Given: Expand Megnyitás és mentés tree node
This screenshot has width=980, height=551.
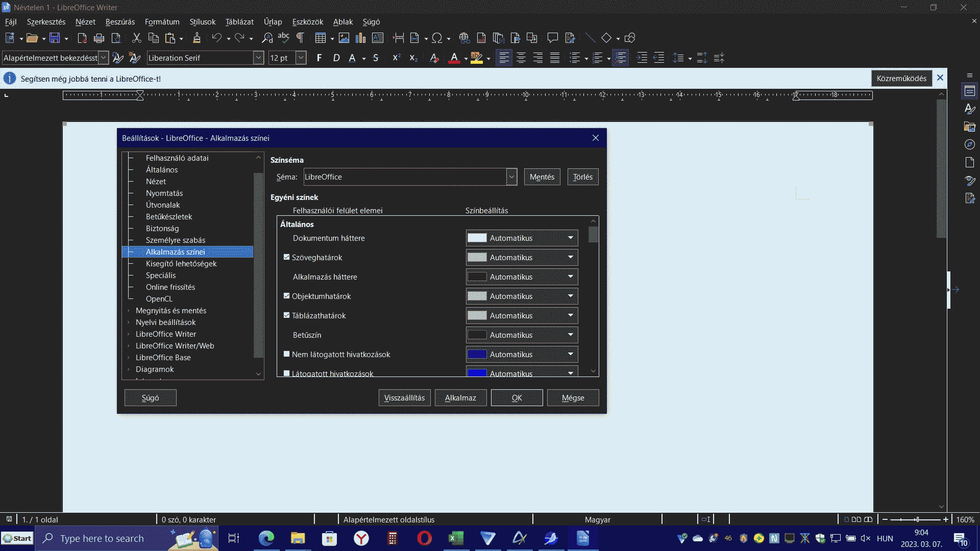Looking at the screenshot, I should [129, 311].
